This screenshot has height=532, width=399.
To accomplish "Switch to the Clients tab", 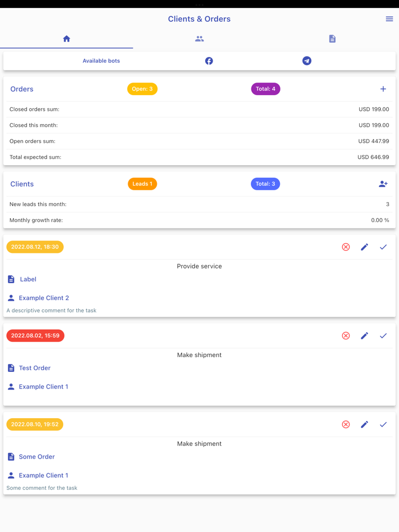I will [x=199, y=39].
